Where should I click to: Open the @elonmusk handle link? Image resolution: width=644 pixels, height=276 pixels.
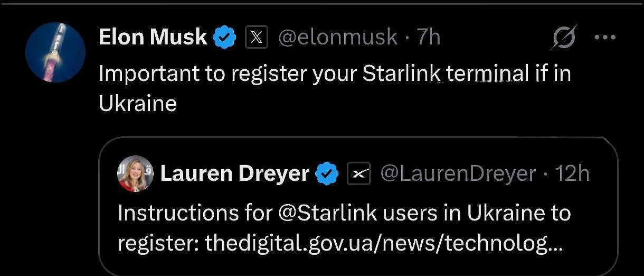click(338, 37)
